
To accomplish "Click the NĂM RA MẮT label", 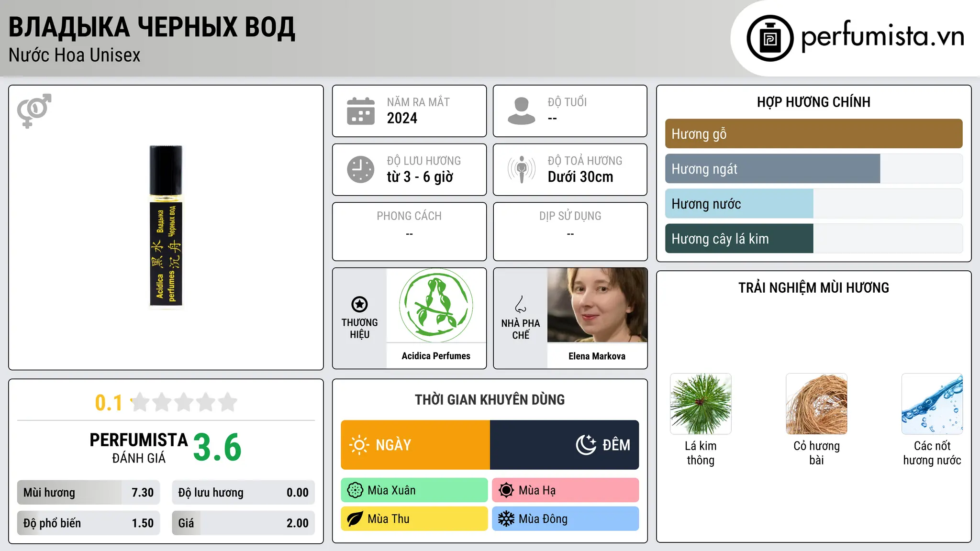I will [418, 102].
